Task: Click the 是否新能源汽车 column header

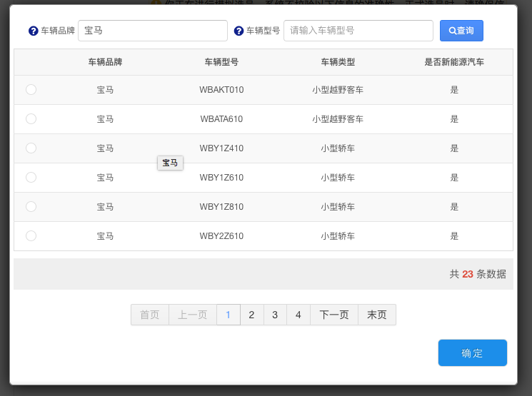Action: (454, 62)
